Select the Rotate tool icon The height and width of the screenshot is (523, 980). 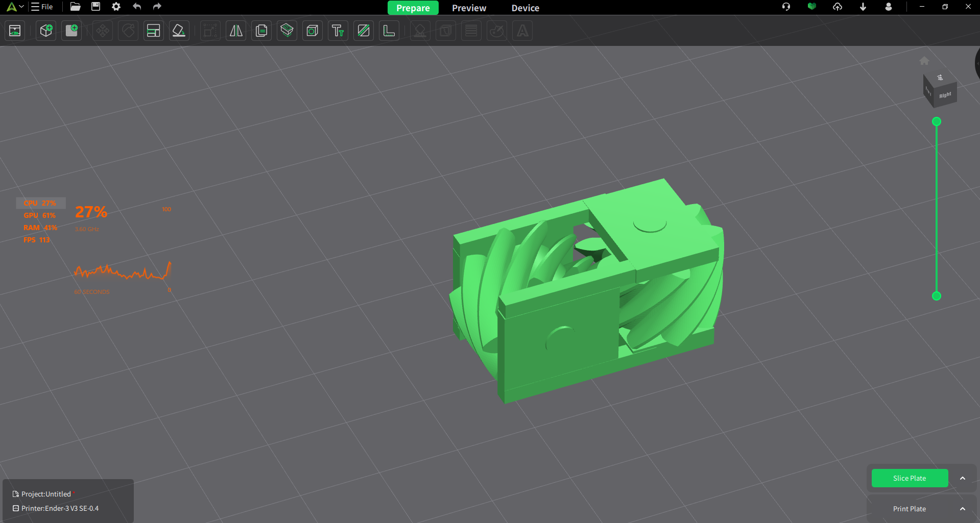tap(128, 31)
